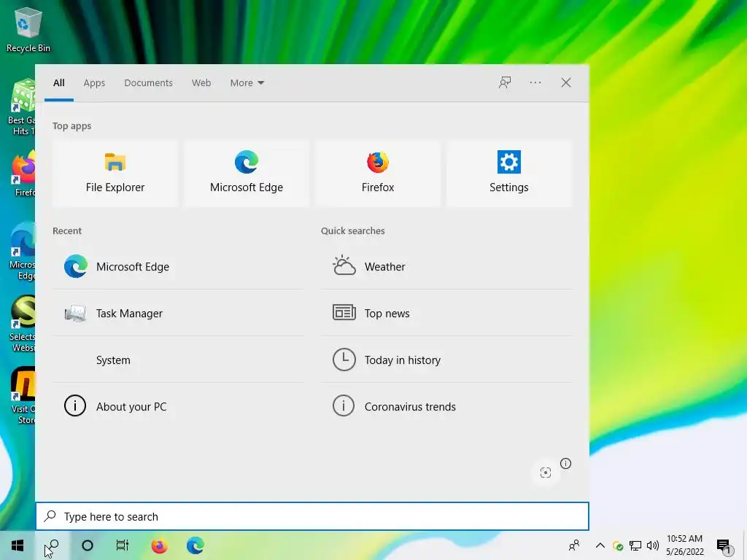Close the search panel
The width and height of the screenshot is (747, 560).
click(x=566, y=83)
